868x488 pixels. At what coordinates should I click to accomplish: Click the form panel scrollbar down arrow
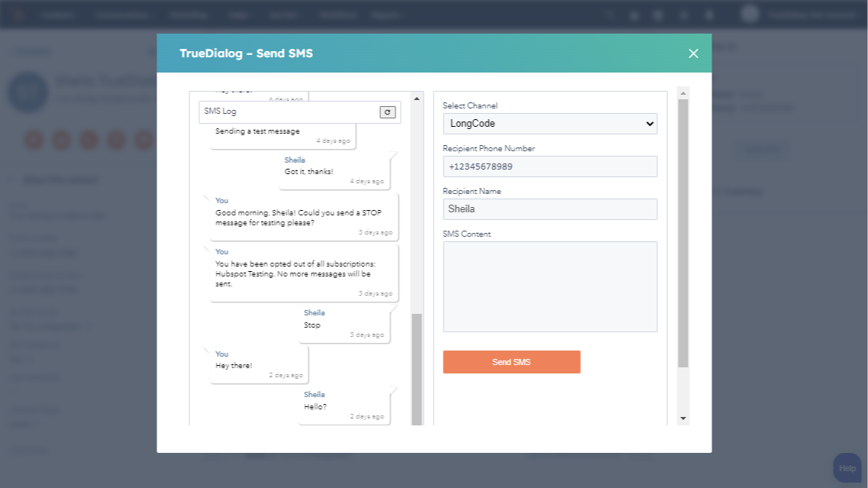[x=683, y=419]
